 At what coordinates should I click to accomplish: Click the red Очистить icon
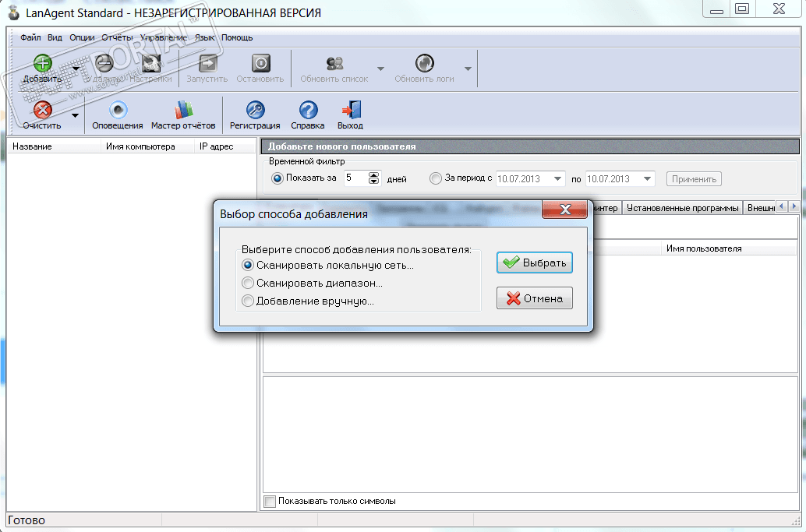click(43, 110)
